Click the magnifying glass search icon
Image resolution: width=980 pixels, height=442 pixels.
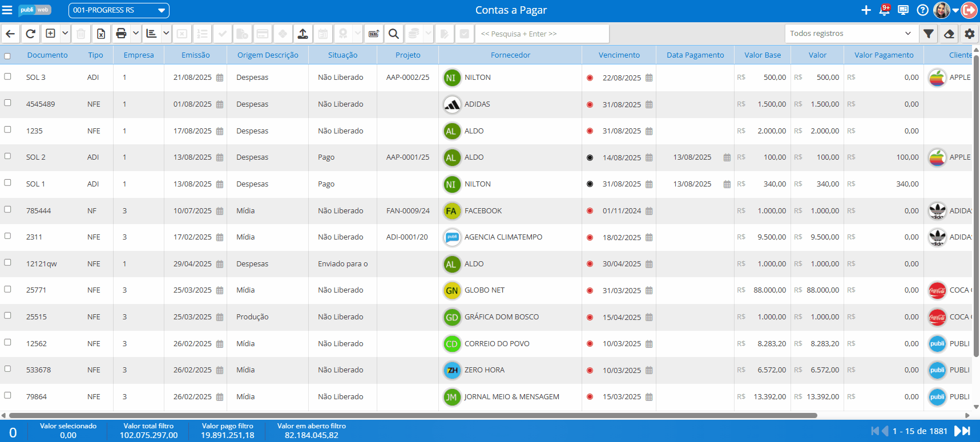pyautogui.click(x=393, y=34)
